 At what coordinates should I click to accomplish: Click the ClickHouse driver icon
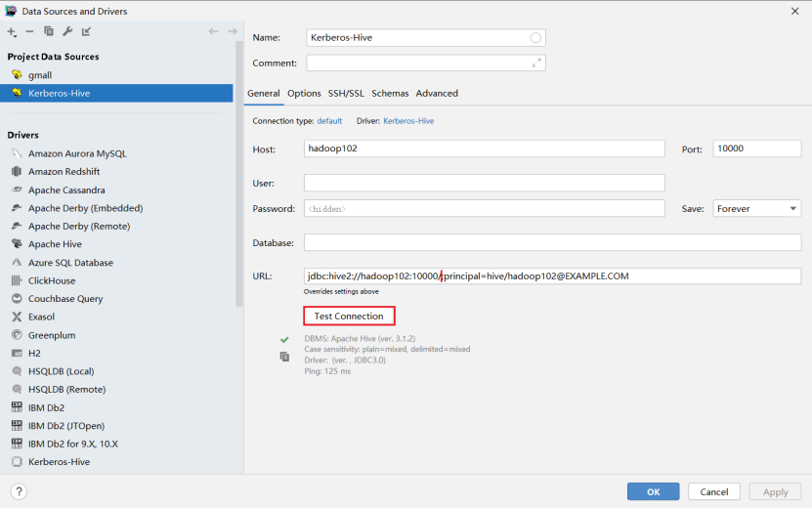(17, 280)
